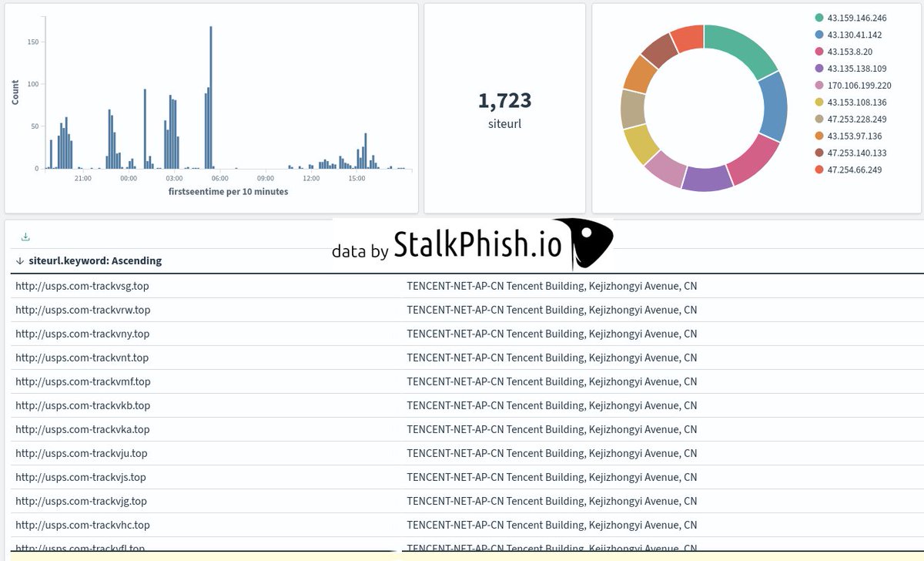Click the sort arrow beside siteurl.keyword

point(18,260)
